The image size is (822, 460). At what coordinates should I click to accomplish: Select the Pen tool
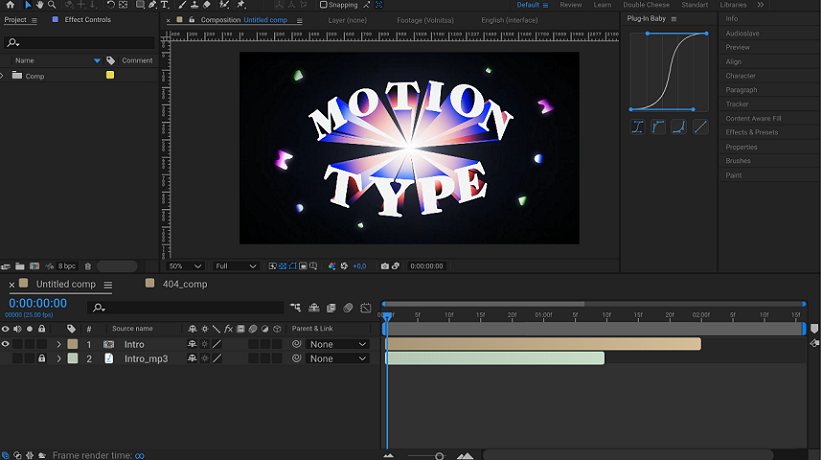point(151,5)
